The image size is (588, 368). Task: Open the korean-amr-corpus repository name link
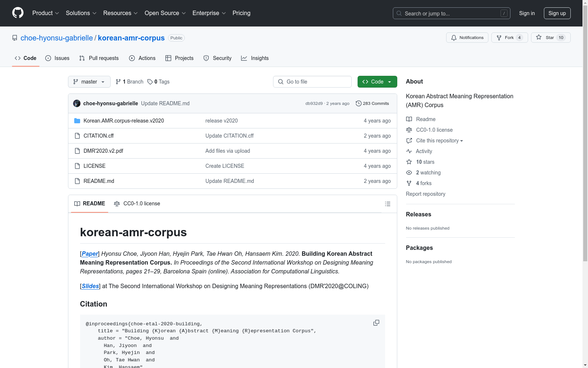pos(131,38)
